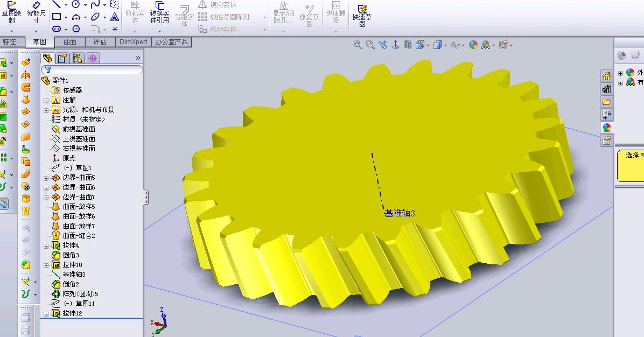Switch to the 曲面 ribbon tab
The height and width of the screenshot is (337, 644).
click(70, 41)
